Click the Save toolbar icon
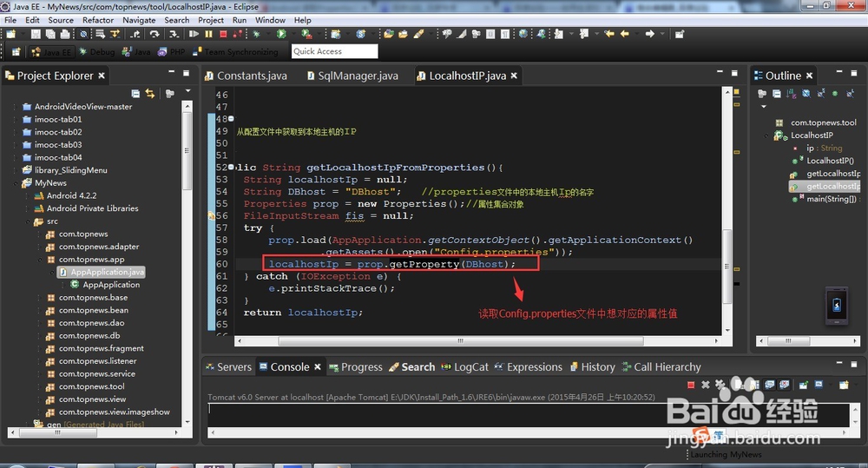Screen dimensions: 868x468 click(x=36, y=35)
